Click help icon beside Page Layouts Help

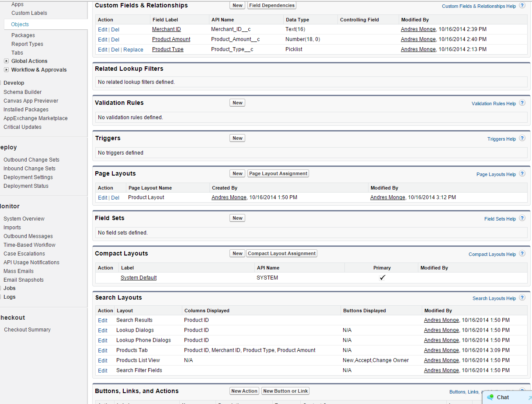(x=522, y=174)
